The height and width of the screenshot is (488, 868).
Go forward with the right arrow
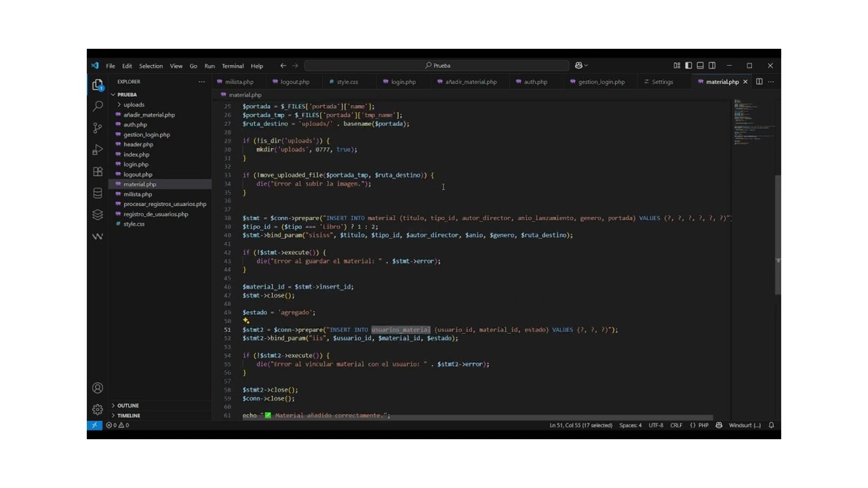295,66
